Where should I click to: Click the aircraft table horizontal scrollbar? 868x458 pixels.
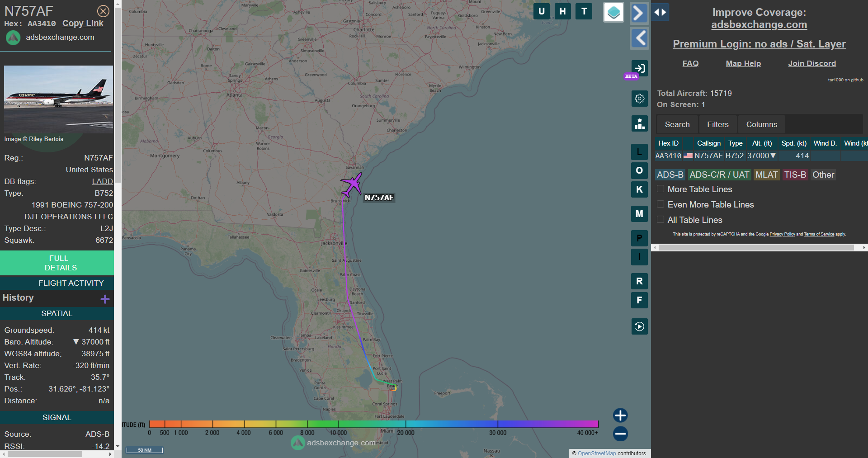pyautogui.click(x=756, y=247)
